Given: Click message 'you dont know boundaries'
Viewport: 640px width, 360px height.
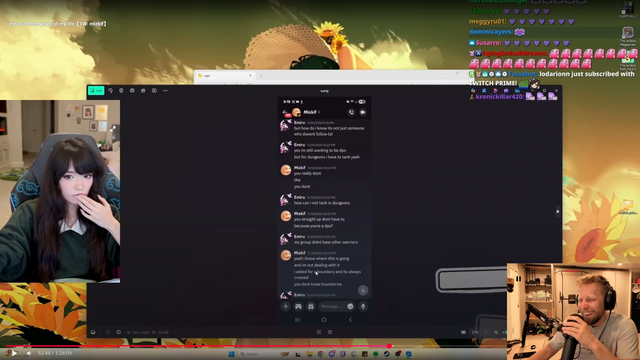Looking at the screenshot, I should pos(318,284).
